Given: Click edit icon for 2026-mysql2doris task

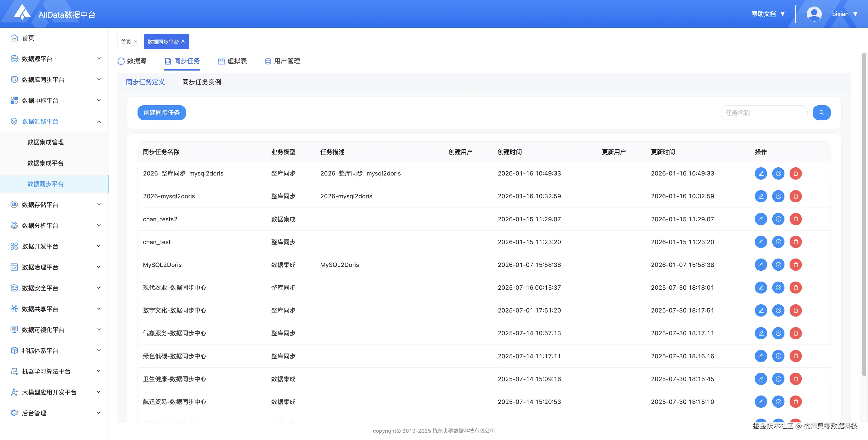Looking at the screenshot, I should 761,196.
